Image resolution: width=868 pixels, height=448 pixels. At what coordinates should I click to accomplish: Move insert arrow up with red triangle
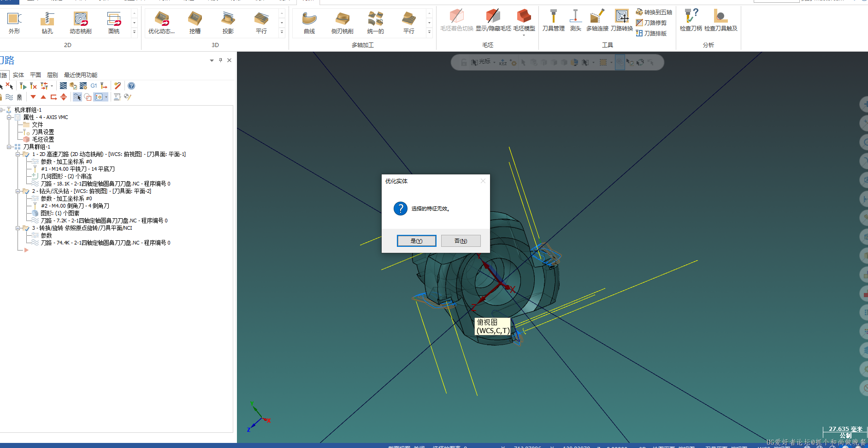point(43,97)
